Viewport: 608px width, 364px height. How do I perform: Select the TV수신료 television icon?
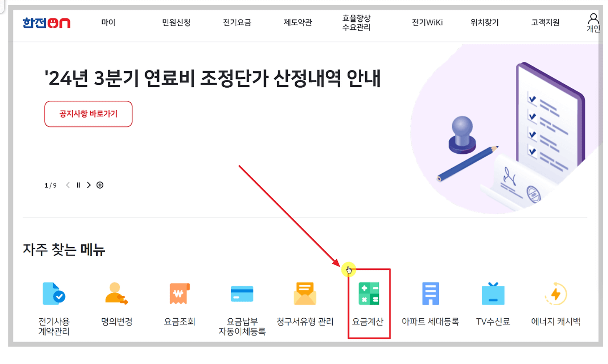coord(493,294)
